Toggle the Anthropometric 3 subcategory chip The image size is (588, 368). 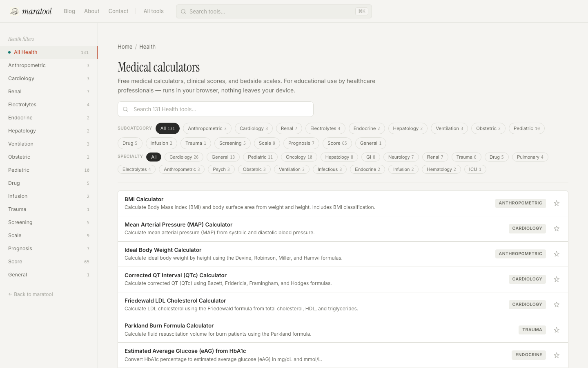point(207,128)
